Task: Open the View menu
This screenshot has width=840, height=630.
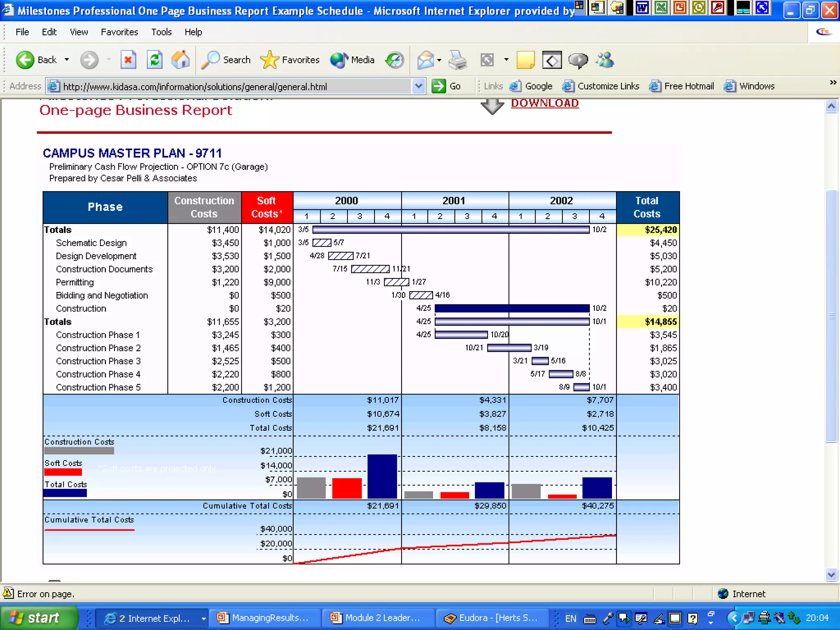Action: point(79,32)
